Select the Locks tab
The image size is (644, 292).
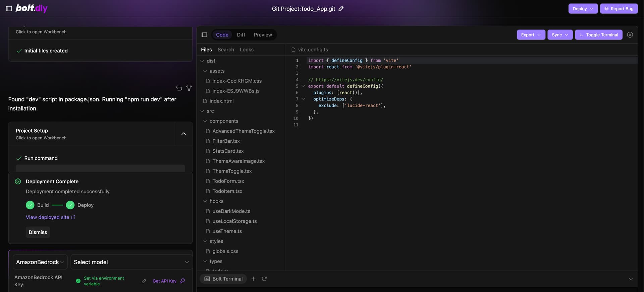(247, 50)
